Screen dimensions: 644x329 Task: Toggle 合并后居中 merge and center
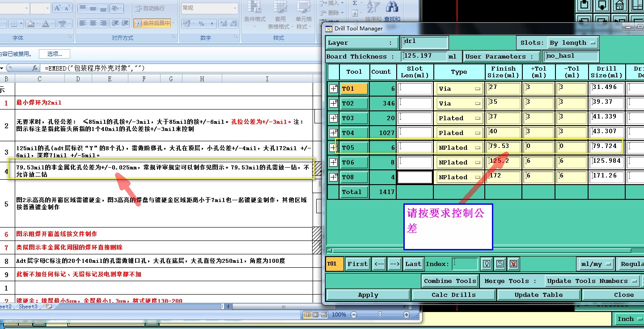(x=152, y=23)
